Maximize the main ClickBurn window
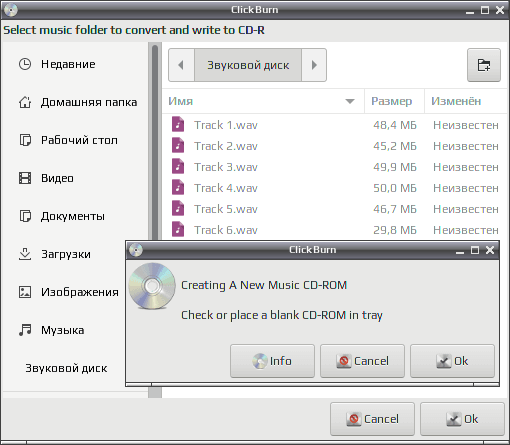Image resolution: width=510 pixels, height=445 pixels. [485, 10]
